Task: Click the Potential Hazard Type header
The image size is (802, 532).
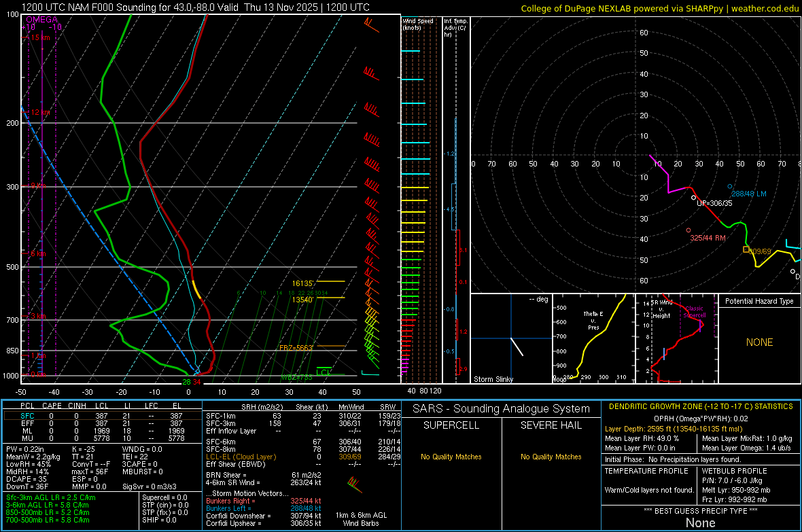Action: [x=759, y=301]
